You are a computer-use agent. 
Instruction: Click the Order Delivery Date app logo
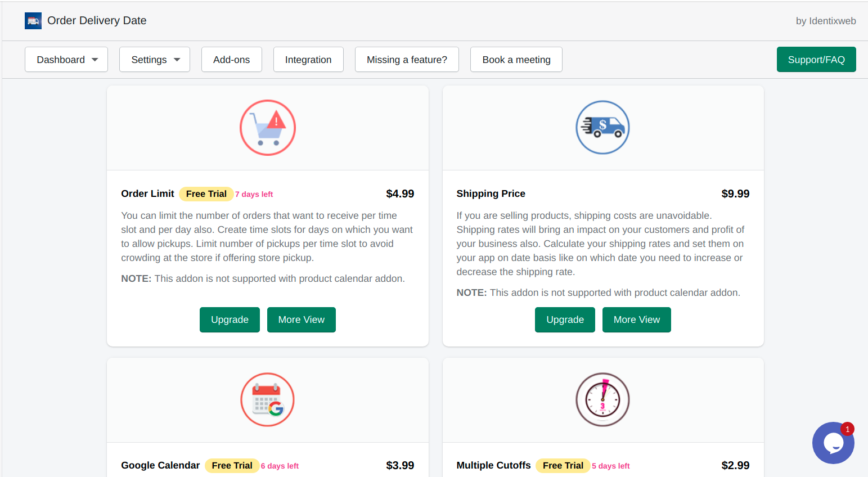(x=33, y=21)
